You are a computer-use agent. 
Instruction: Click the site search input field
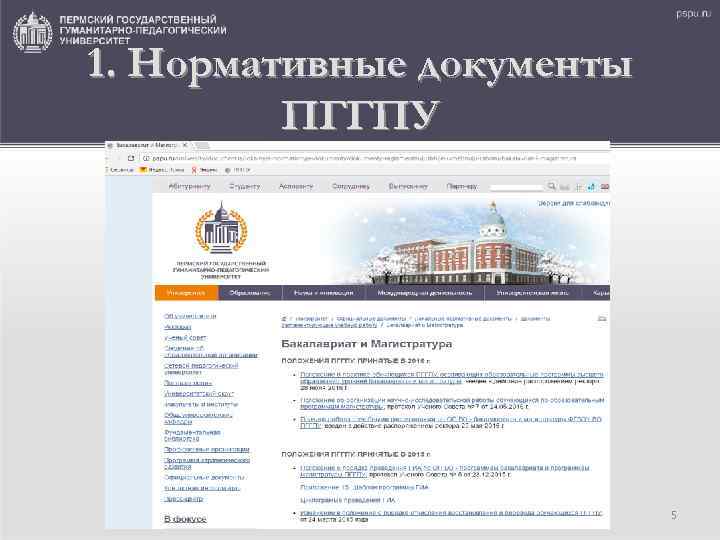pyautogui.click(x=517, y=187)
